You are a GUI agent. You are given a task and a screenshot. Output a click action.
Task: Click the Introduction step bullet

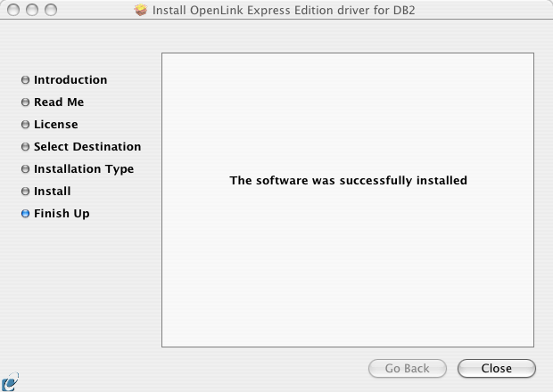pyautogui.click(x=25, y=80)
